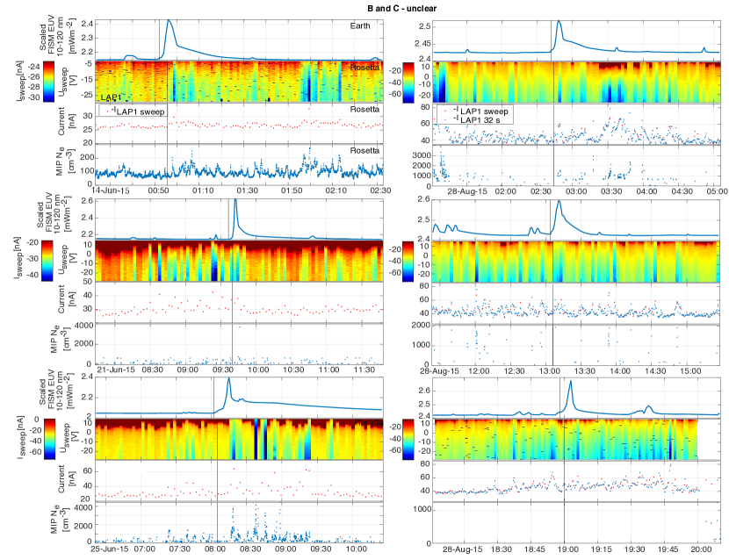Viewport: 729px width, 560px height.
Task: Click the '02:00' time tick
Action: tap(505, 191)
